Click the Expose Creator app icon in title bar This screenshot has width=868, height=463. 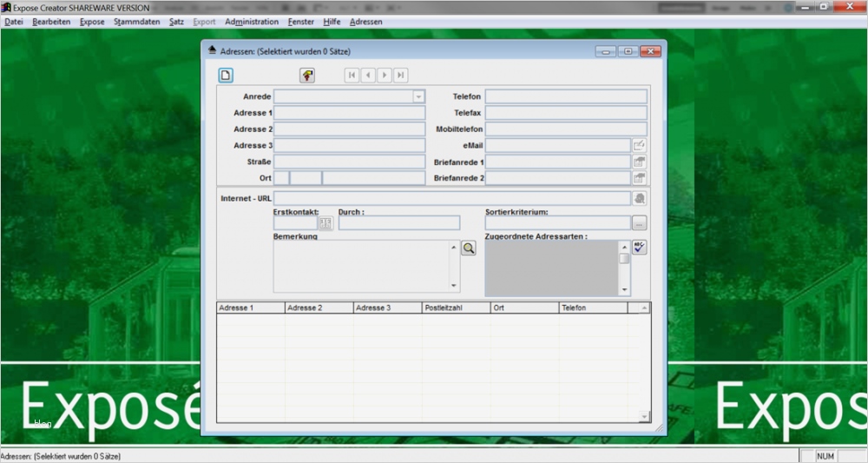click(6, 7)
